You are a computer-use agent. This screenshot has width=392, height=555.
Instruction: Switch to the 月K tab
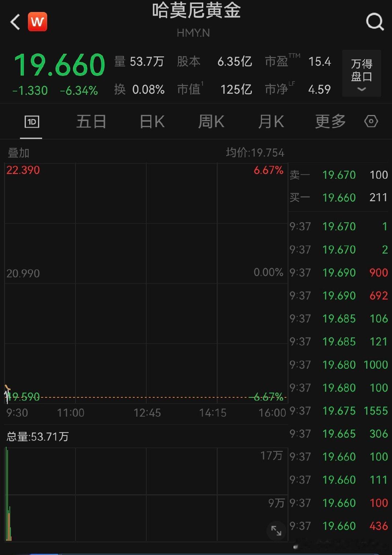[271, 122]
